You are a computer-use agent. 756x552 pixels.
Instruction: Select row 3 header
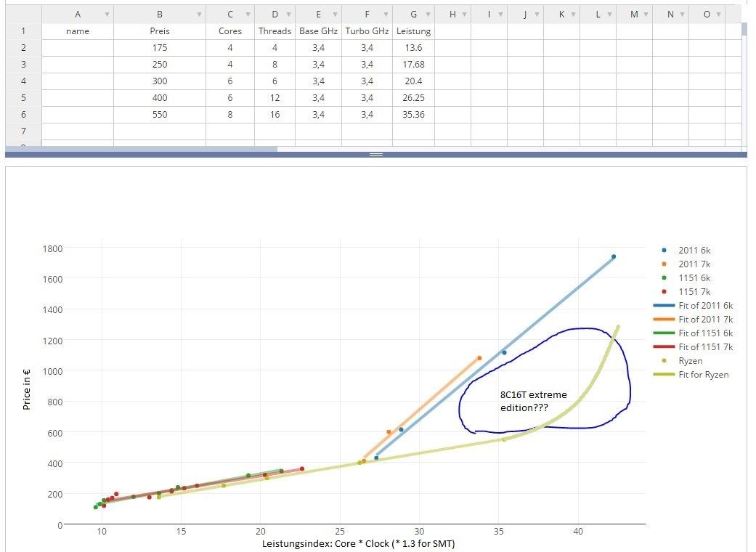coord(23,65)
